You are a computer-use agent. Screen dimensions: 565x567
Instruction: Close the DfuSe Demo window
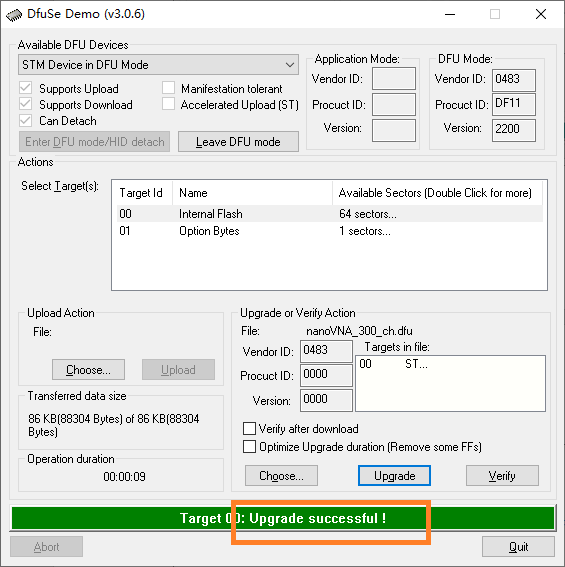pos(541,14)
